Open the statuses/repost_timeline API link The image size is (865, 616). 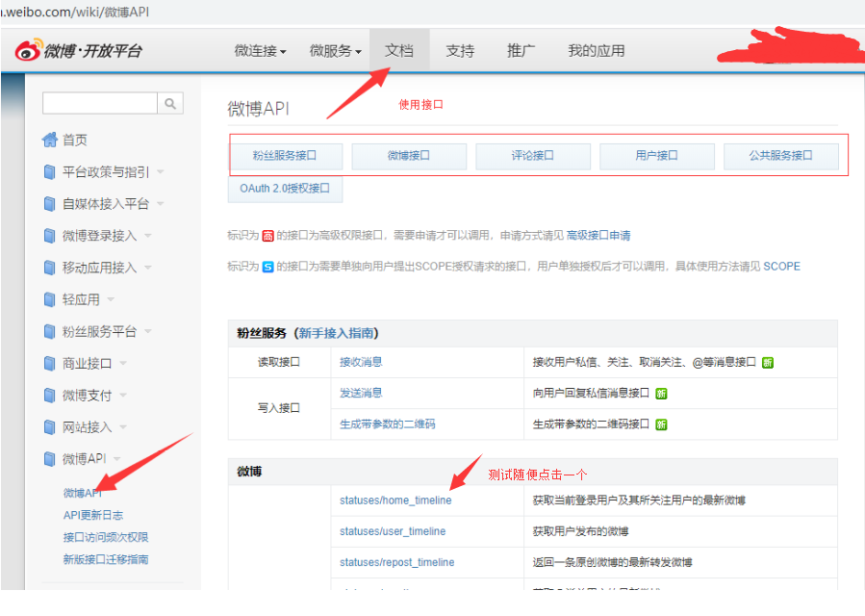397,562
